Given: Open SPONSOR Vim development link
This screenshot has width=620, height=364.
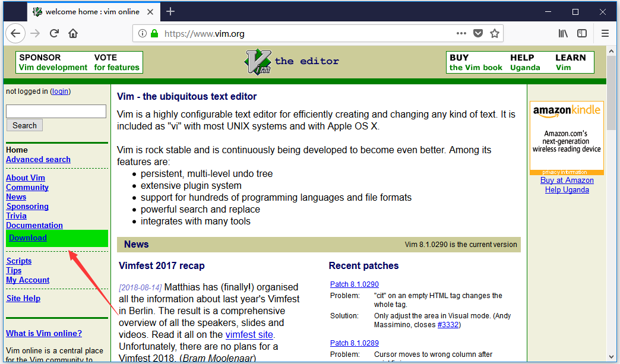Looking at the screenshot, I should pos(53,62).
